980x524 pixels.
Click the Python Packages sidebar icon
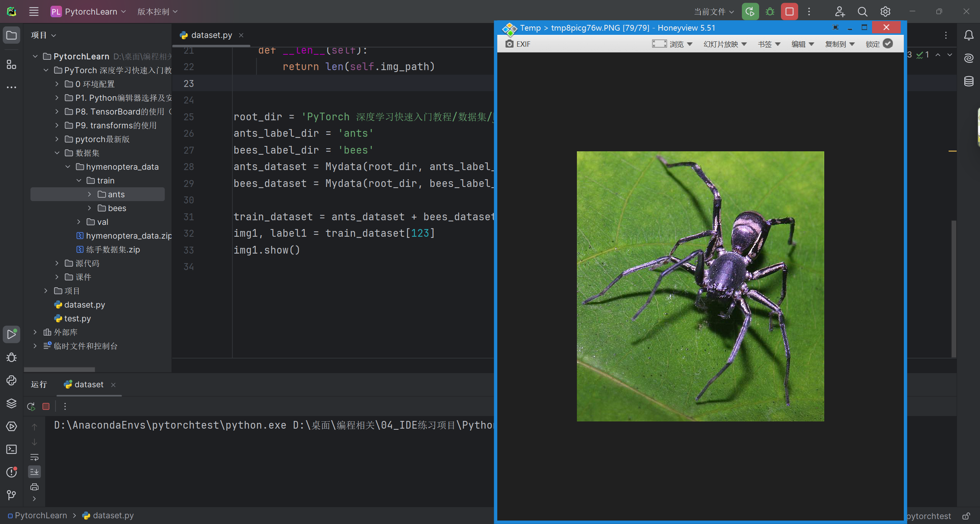(x=11, y=403)
